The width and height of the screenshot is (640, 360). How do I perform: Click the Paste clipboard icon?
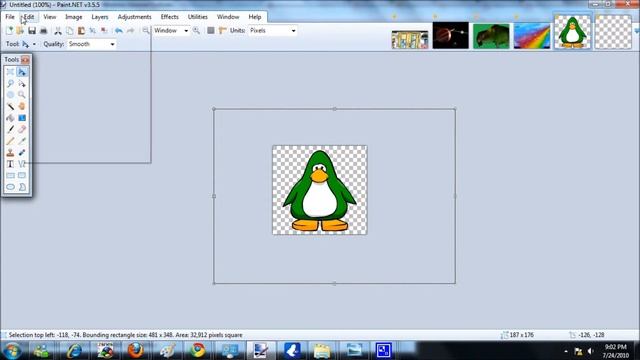coord(81,31)
